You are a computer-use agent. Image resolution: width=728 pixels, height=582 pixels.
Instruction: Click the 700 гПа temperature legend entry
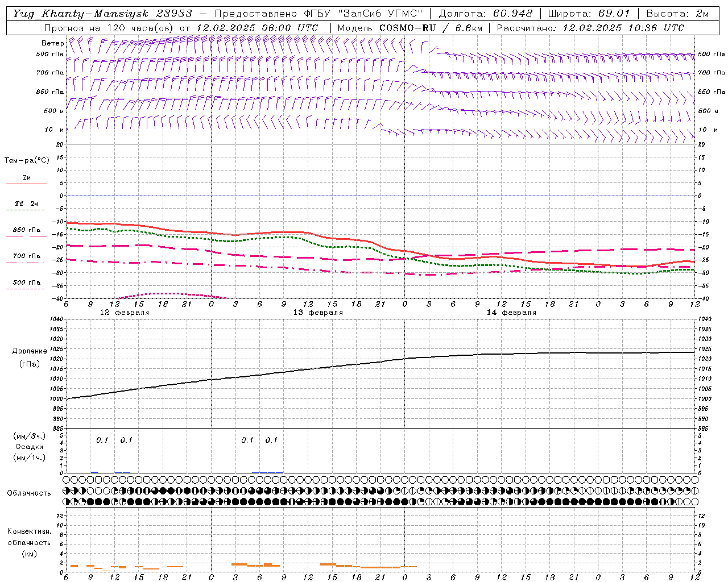tap(27, 259)
